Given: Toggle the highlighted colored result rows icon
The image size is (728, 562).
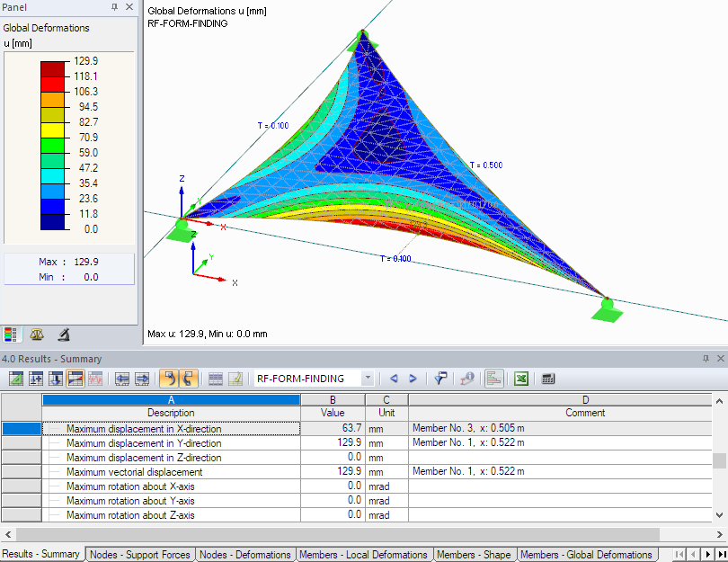Looking at the screenshot, I should [75, 379].
